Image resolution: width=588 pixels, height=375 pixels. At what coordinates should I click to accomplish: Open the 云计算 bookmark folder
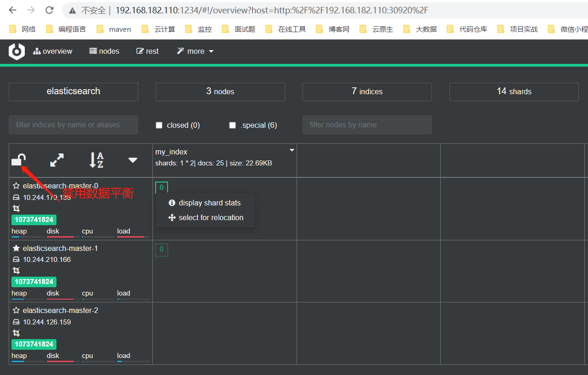[x=158, y=29]
